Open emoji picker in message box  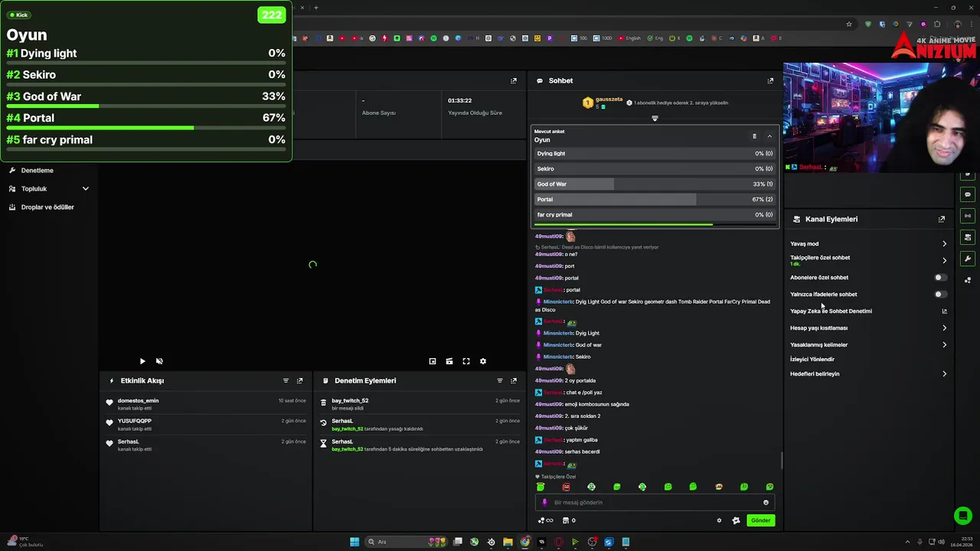click(x=766, y=503)
